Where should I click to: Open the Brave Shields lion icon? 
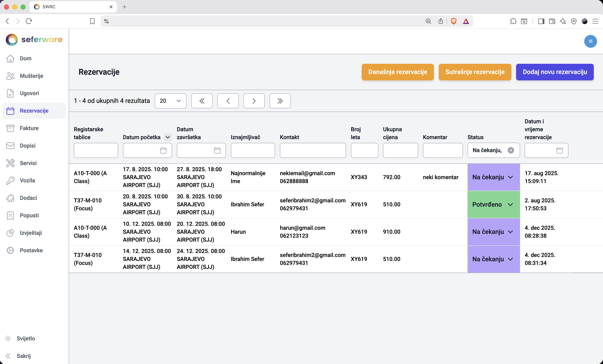coord(454,21)
